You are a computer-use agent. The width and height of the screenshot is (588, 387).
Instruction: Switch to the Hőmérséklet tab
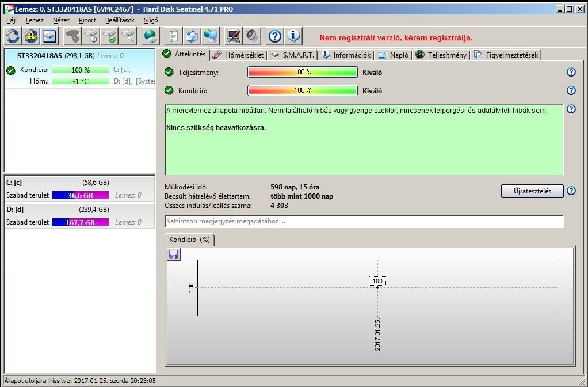pyautogui.click(x=238, y=55)
